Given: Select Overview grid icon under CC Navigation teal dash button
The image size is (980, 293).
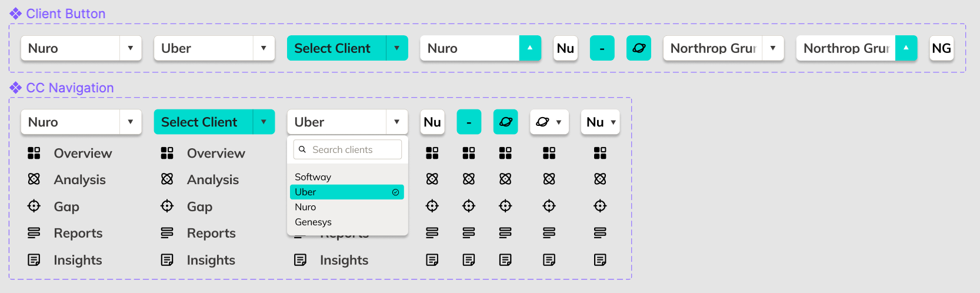Looking at the screenshot, I should click(x=469, y=153).
